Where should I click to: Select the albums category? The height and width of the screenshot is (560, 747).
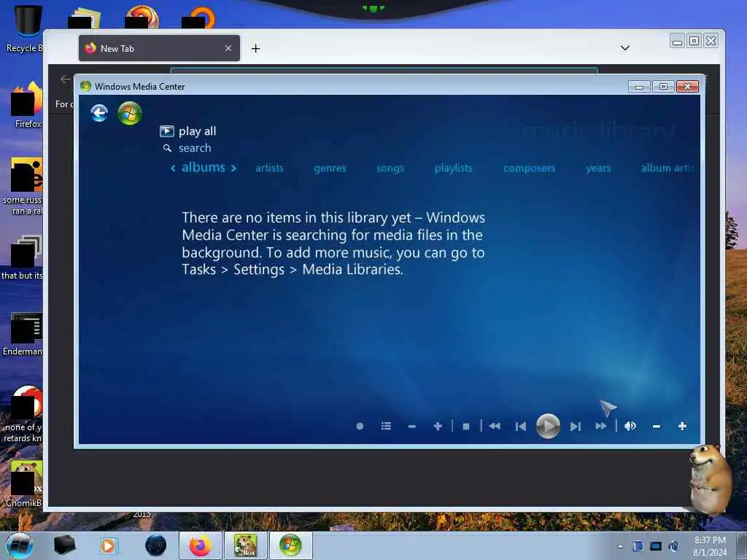pos(204,167)
